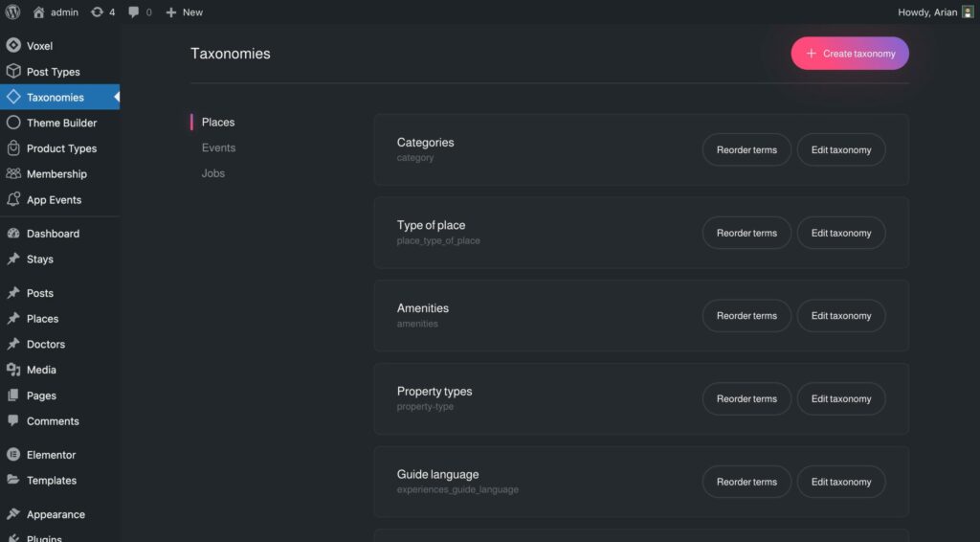Edit taxonomy for Guide language

coord(841,482)
